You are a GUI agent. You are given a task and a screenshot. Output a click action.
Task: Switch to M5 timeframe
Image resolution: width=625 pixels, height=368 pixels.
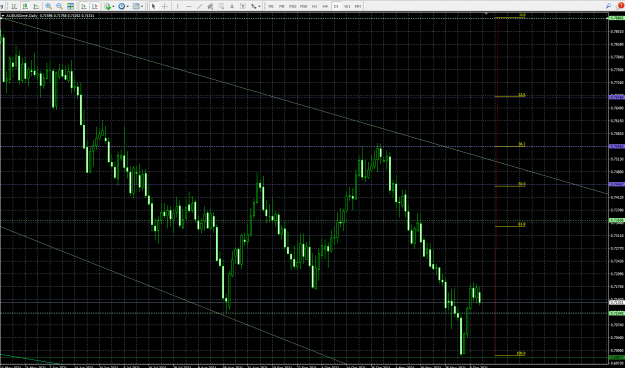(x=282, y=6)
